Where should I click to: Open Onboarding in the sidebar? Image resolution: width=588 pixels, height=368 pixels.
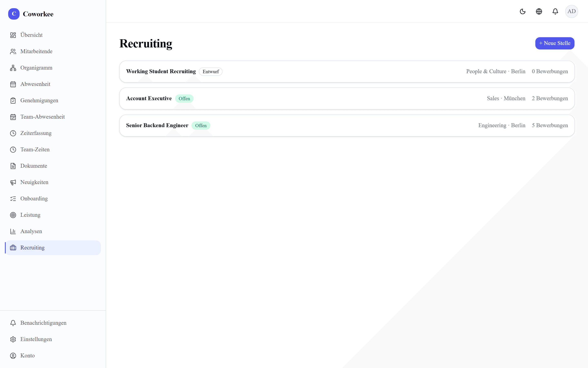[53, 199]
